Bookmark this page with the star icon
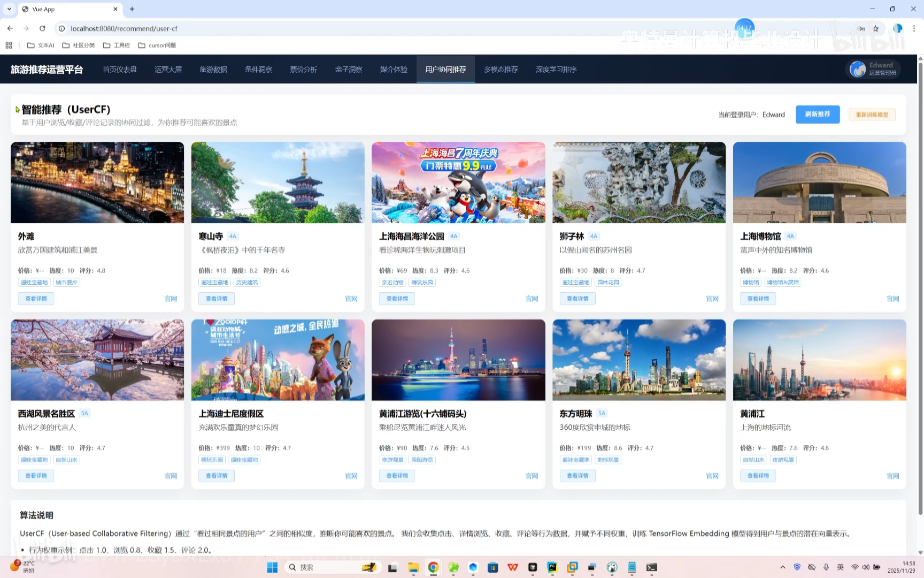The width and height of the screenshot is (924, 578). [876, 29]
